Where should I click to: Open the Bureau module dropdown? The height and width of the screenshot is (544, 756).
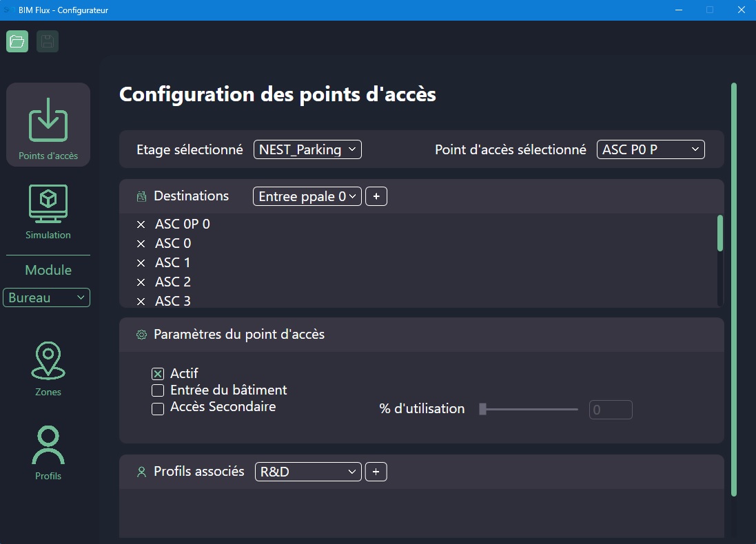pyautogui.click(x=47, y=297)
